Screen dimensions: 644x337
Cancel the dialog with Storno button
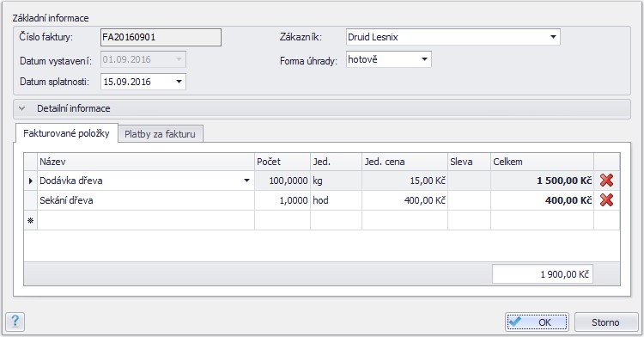tap(606, 322)
